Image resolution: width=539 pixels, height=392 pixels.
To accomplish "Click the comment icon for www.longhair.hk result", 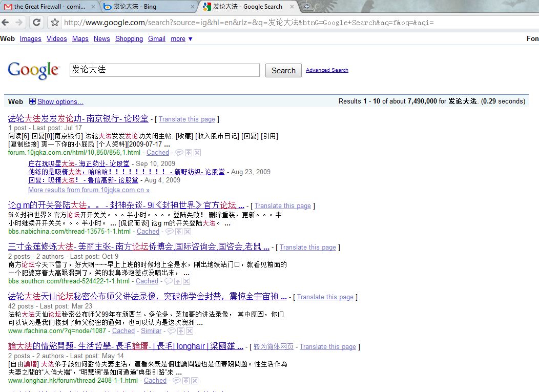I will [177, 381].
